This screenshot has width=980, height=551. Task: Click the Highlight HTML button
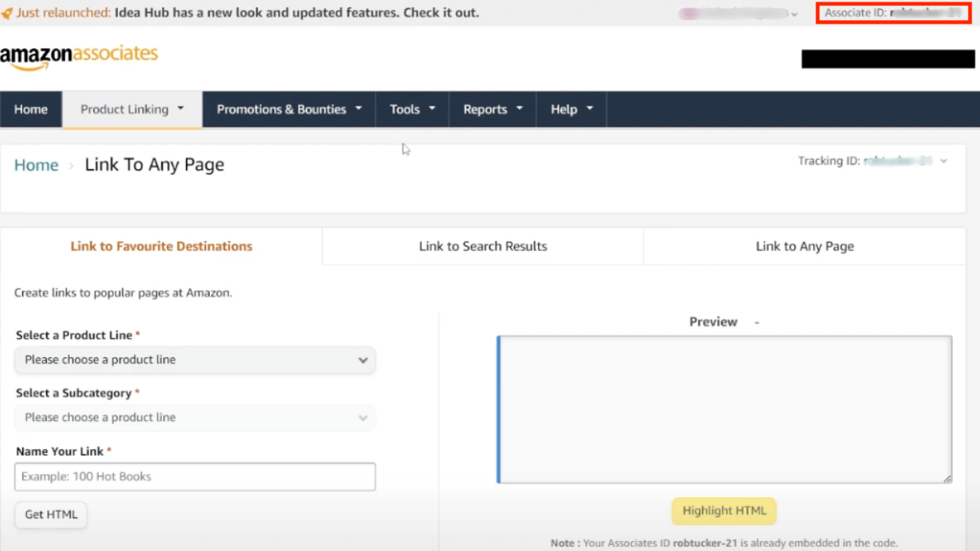pos(724,511)
